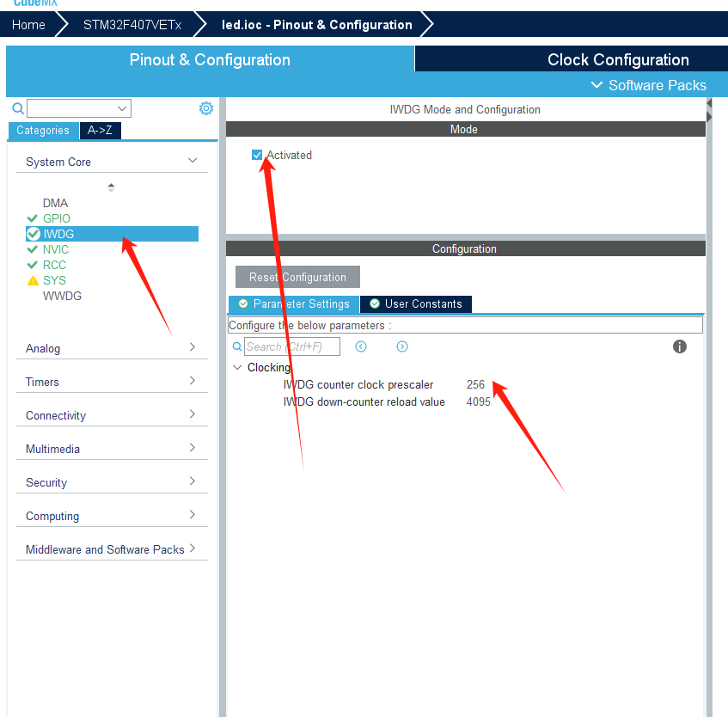
Task: Click the SYS warning triangle icon
Action: 33,280
